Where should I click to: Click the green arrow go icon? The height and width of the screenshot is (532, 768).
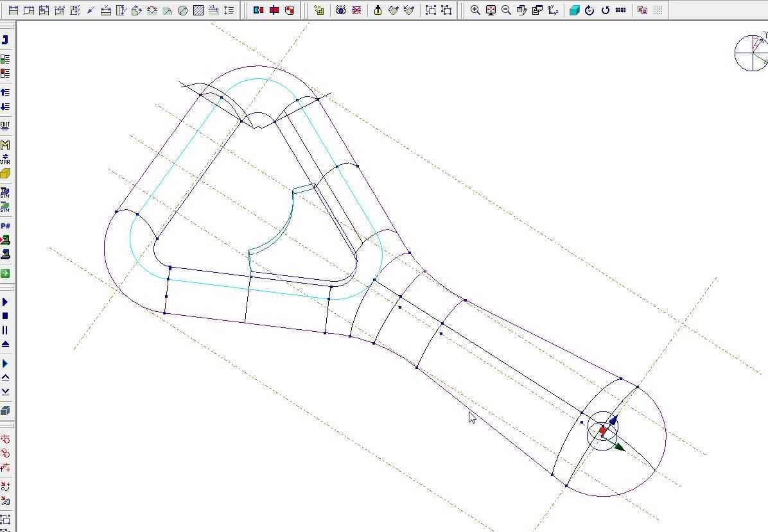(x=5, y=273)
